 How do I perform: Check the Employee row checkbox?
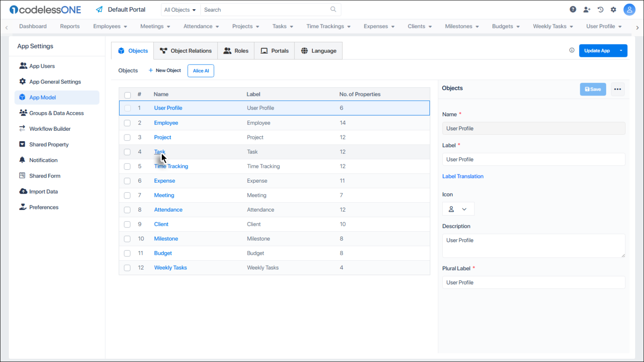click(127, 123)
